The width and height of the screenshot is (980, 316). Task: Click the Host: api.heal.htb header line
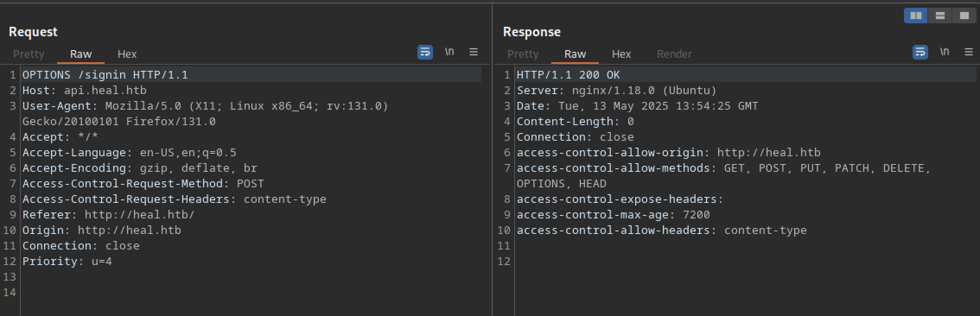coord(84,91)
